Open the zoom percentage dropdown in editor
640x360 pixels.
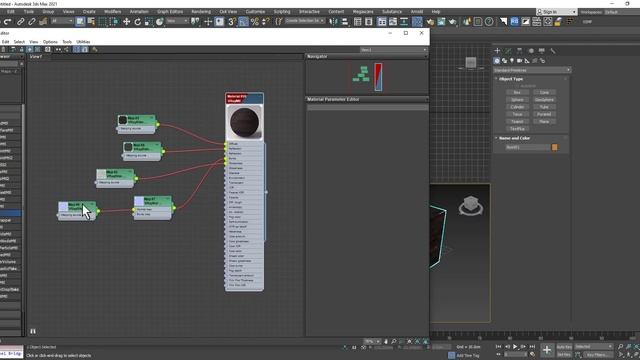point(372,341)
